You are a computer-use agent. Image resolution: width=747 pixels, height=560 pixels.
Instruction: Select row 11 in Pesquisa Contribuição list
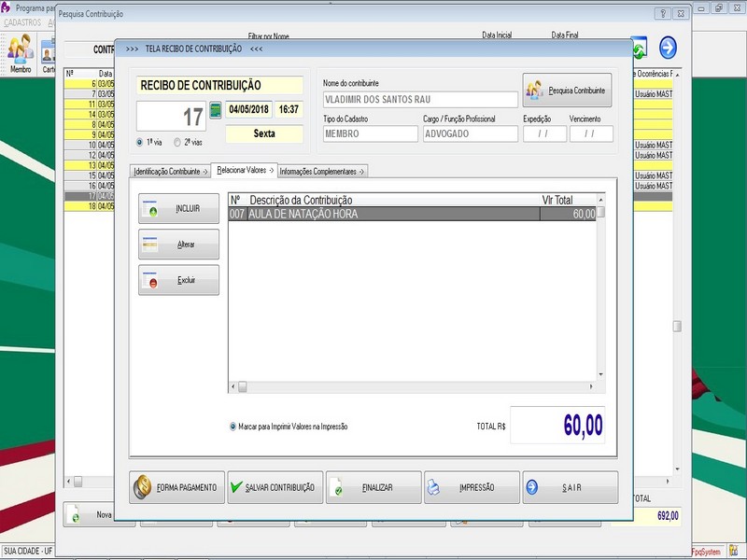tap(90, 105)
